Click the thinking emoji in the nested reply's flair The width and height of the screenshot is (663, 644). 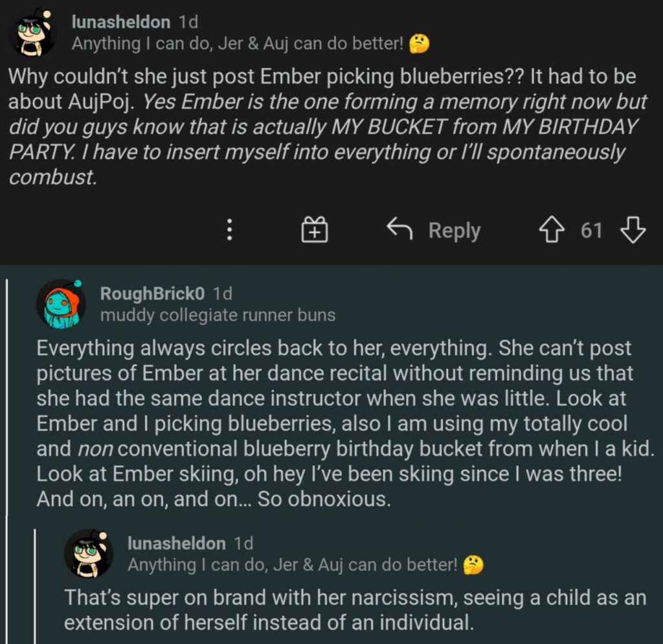click(x=475, y=564)
